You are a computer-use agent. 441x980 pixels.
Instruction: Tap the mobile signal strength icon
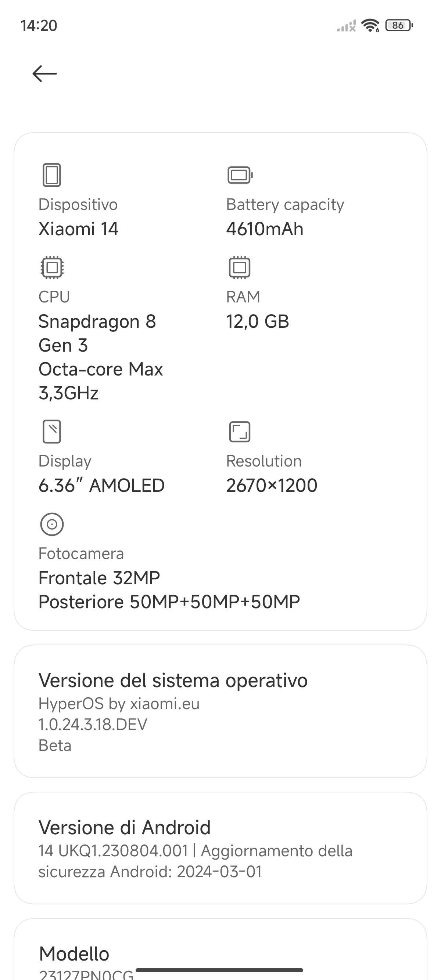[346, 26]
